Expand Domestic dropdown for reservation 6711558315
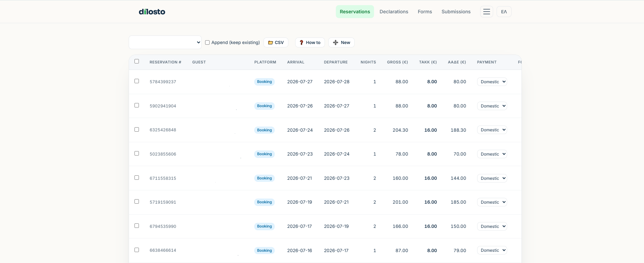Viewport: 644px width, 263px height. 492,178
